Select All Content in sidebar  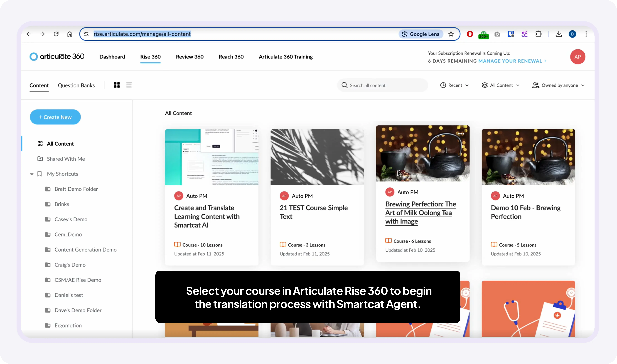[60, 144]
